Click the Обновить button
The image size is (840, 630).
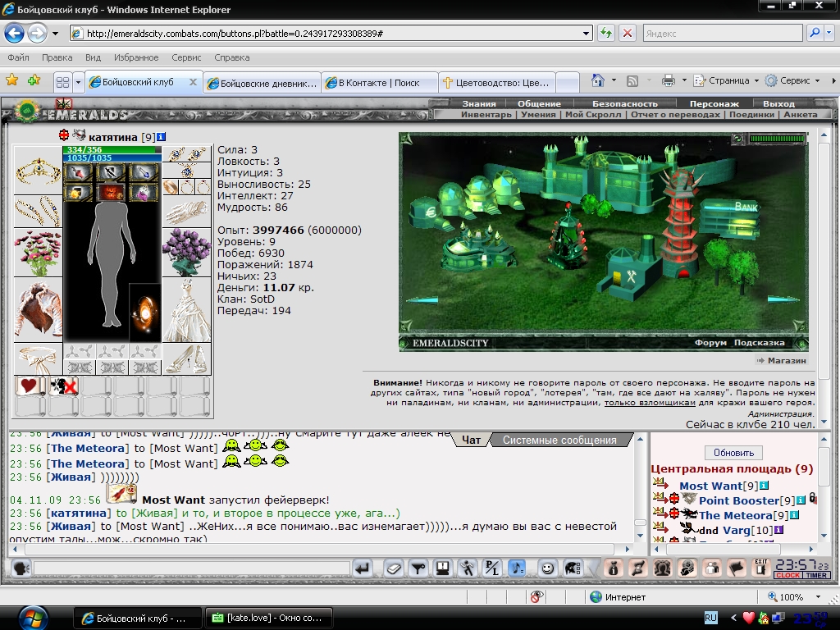733,453
